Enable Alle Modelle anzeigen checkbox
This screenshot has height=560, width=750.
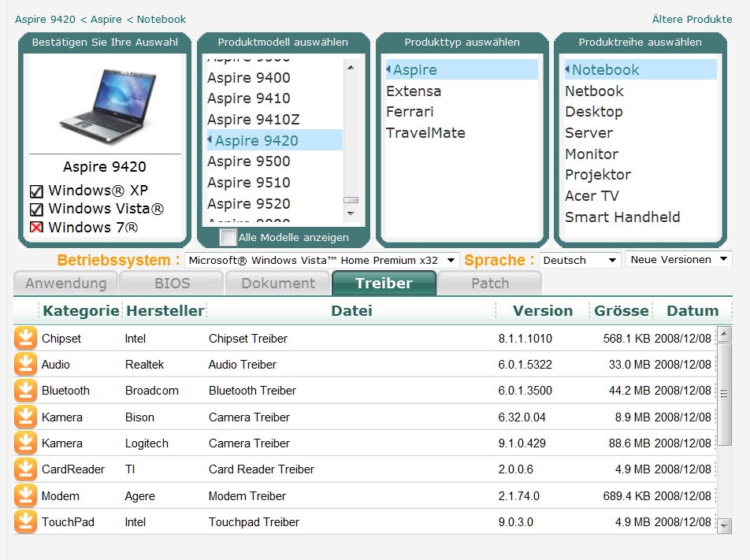(228, 237)
